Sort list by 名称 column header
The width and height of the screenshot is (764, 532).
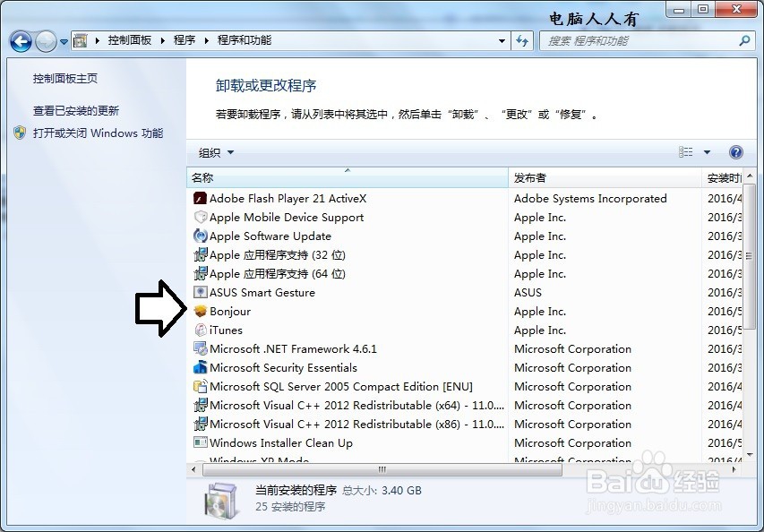(x=347, y=178)
